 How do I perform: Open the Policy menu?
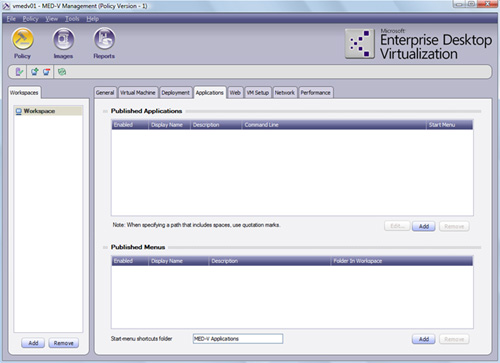pos(30,19)
